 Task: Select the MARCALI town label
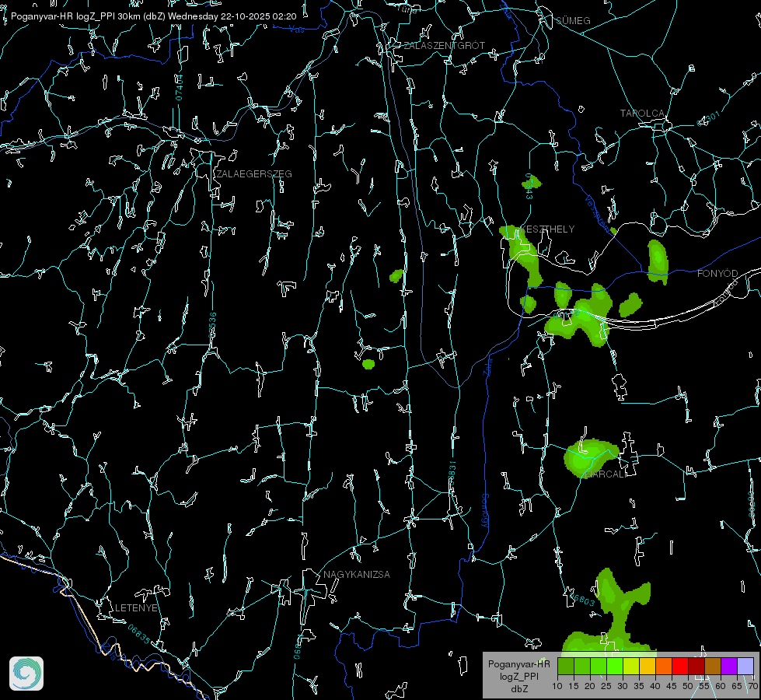point(606,474)
